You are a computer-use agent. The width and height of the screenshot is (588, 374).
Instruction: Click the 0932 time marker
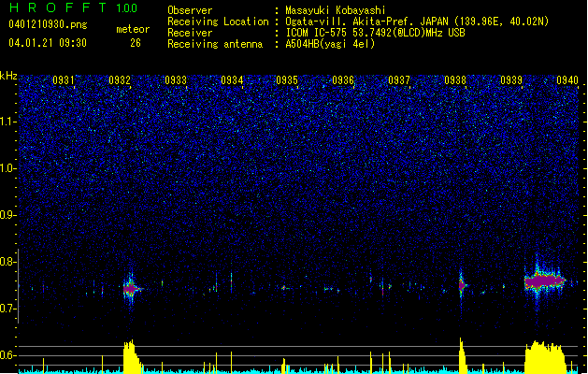pos(120,79)
